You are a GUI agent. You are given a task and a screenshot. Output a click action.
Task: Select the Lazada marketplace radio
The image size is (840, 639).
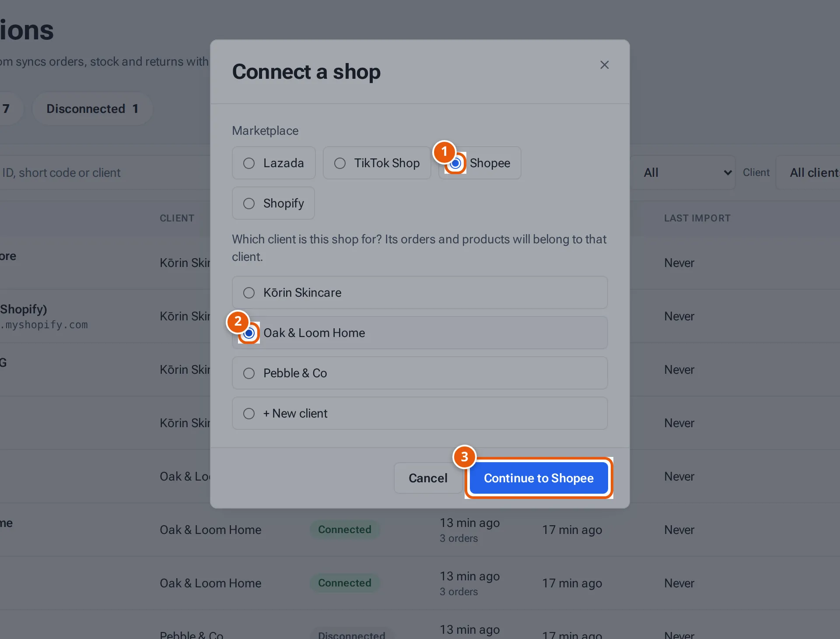pos(249,163)
